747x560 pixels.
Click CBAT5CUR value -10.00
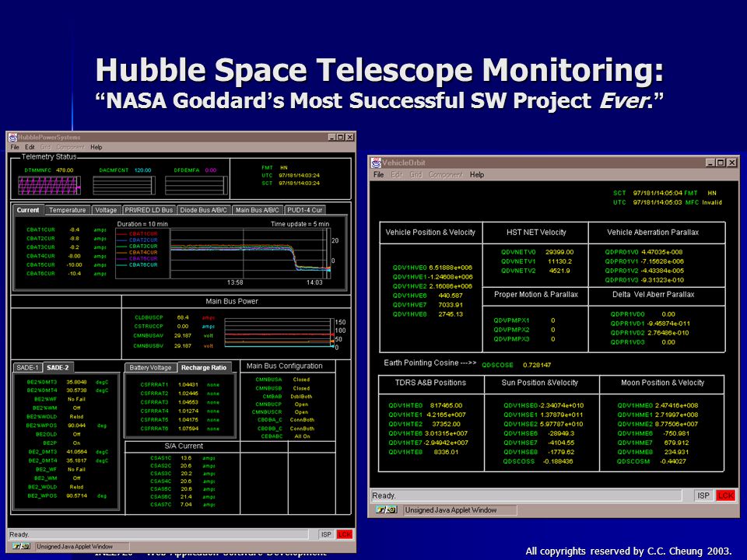(75, 264)
